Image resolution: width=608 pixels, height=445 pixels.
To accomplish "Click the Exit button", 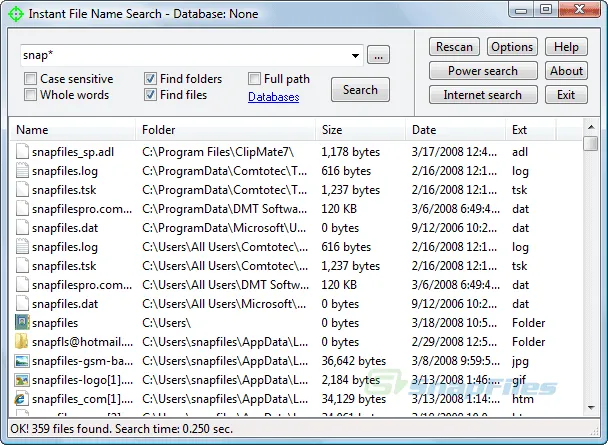I will (566, 95).
